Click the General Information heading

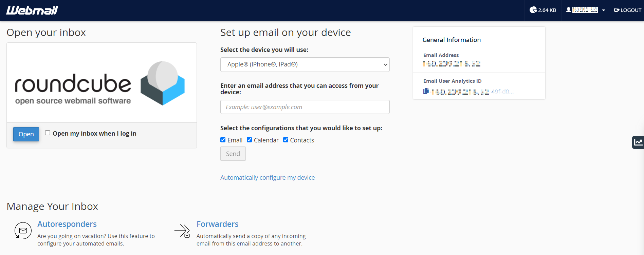pos(452,40)
